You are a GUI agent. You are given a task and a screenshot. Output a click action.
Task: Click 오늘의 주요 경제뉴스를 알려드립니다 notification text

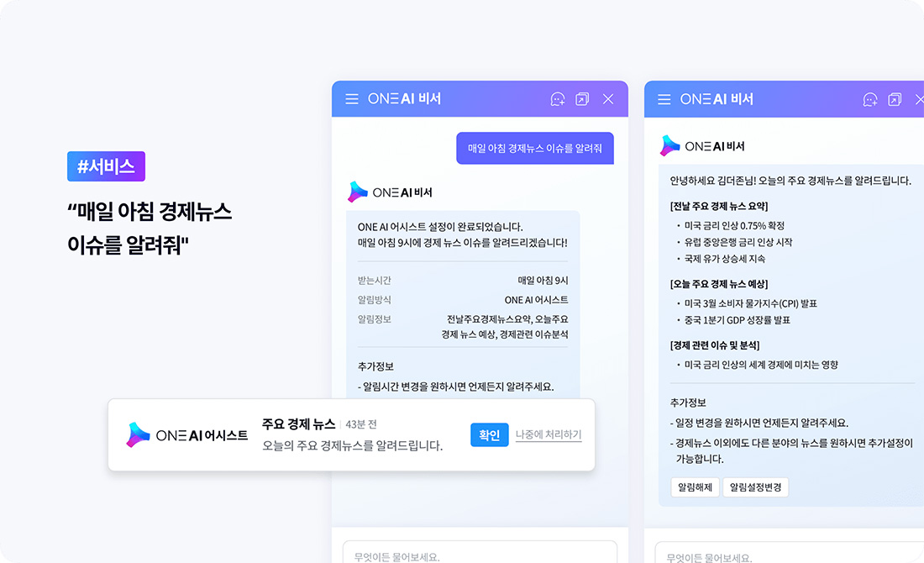click(x=353, y=445)
